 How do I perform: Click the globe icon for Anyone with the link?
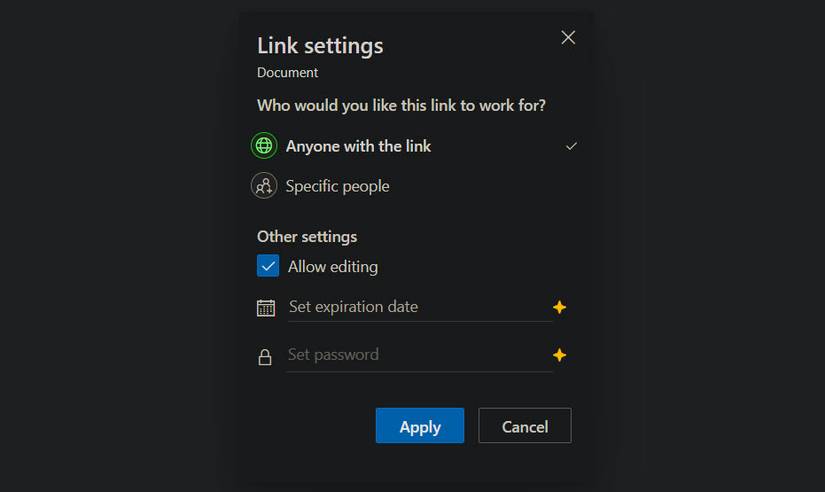click(264, 146)
